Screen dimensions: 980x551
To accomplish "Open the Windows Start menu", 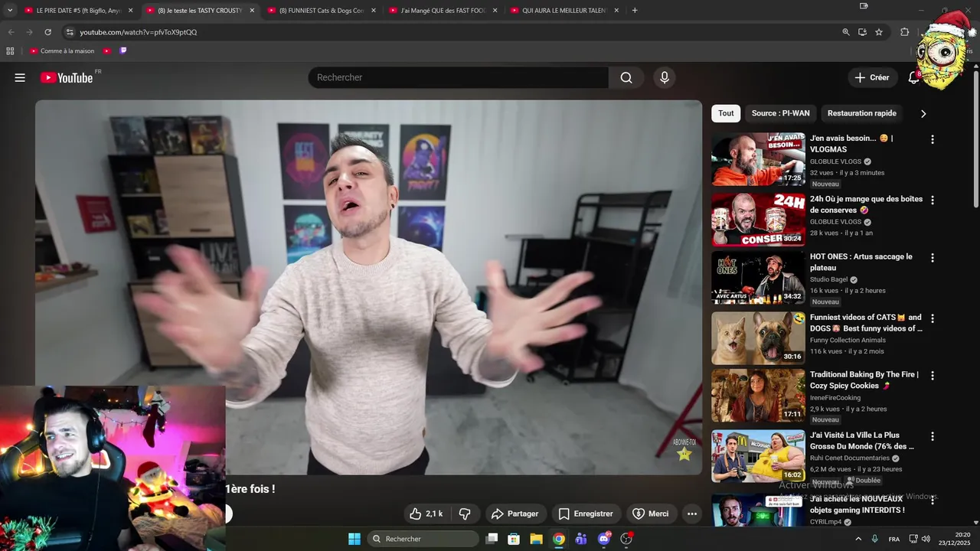I will point(354,539).
